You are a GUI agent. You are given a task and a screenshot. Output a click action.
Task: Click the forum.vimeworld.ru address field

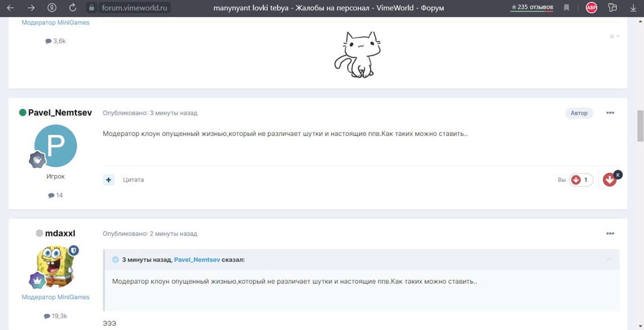(x=133, y=8)
